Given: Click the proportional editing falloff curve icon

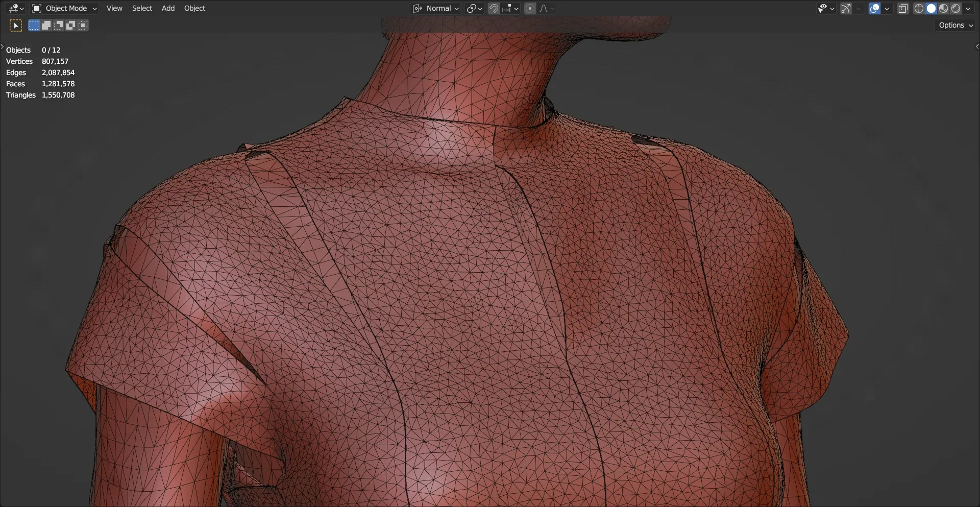Looking at the screenshot, I should click(546, 8).
